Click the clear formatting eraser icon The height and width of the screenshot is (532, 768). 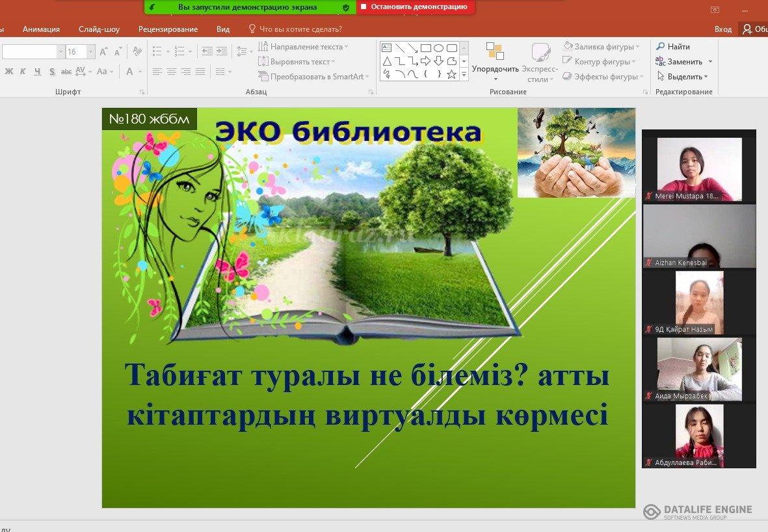137,51
